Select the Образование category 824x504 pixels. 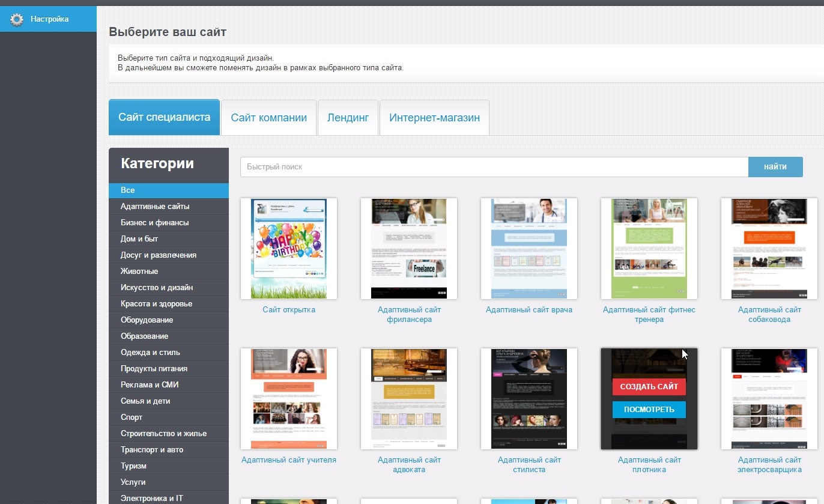(146, 336)
